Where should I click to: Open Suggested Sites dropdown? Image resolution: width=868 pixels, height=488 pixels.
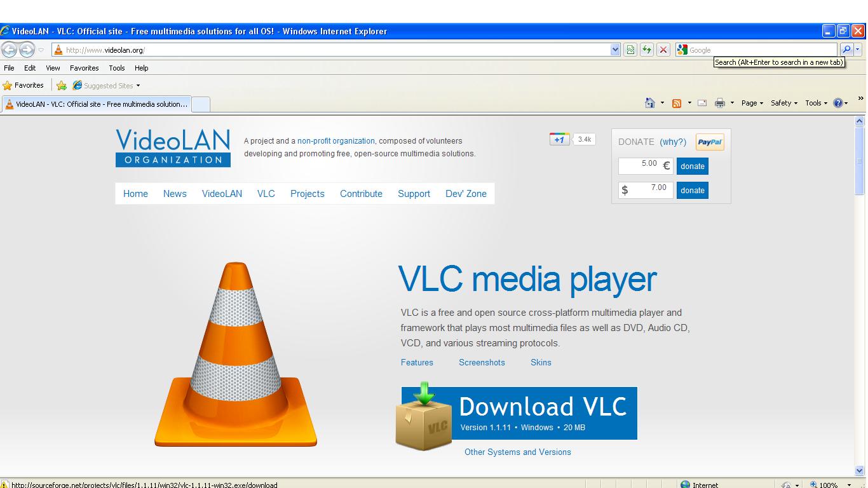(106, 85)
